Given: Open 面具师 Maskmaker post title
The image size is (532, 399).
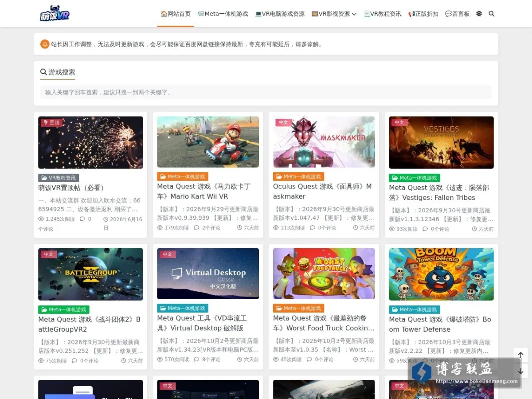Looking at the screenshot, I should (322, 192).
